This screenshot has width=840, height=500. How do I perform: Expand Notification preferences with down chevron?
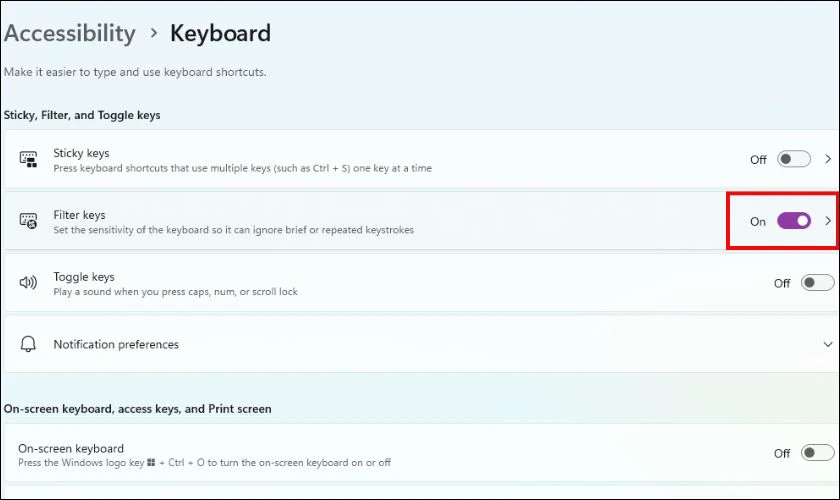(x=828, y=344)
